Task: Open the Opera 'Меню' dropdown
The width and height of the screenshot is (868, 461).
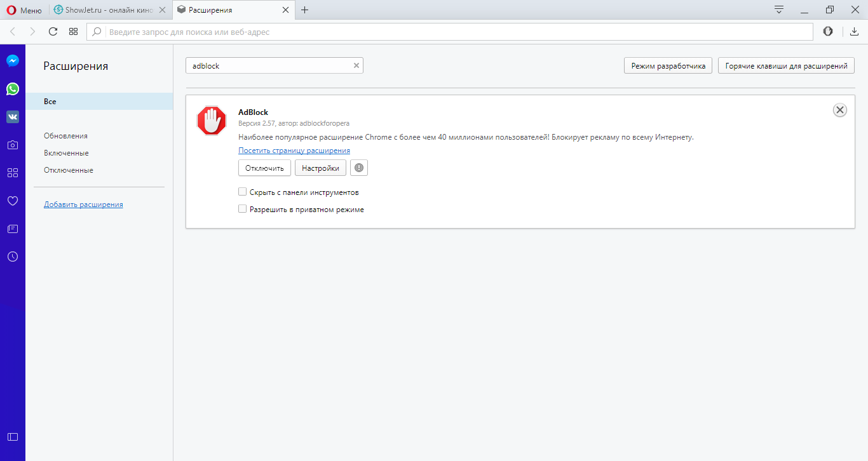Action: (25, 10)
